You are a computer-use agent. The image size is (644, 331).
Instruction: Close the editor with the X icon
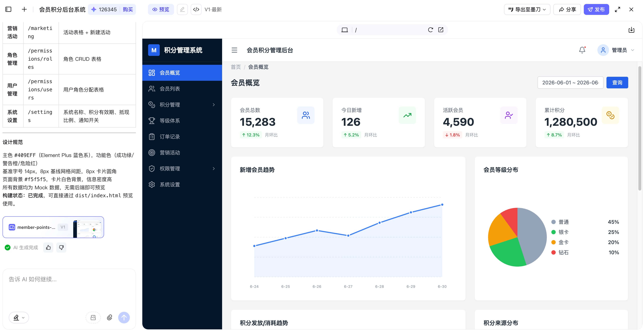631,9
